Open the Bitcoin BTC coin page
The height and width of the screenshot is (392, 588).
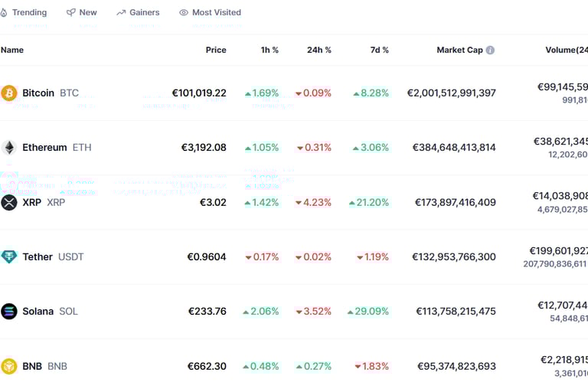click(x=51, y=93)
